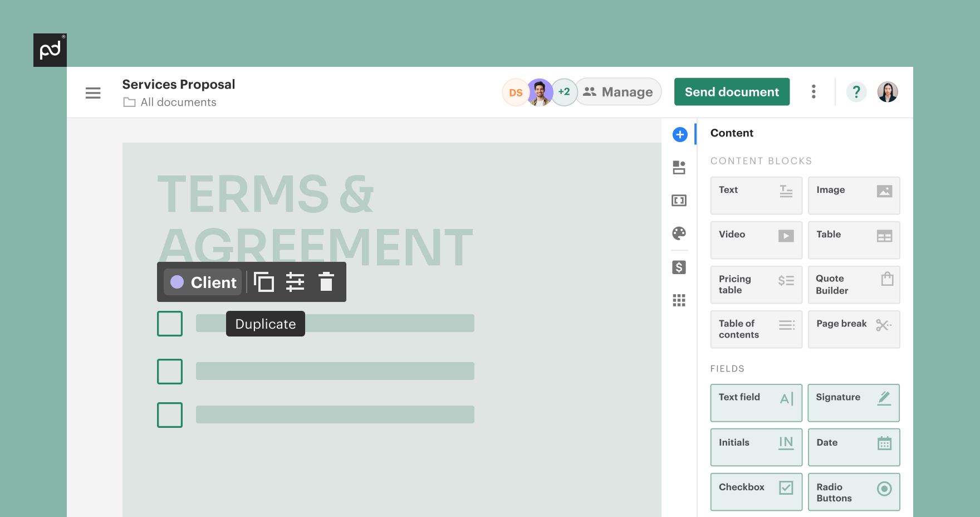Insert a Signature field
The height and width of the screenshot is (517, 980).
(x=854, y=403)
